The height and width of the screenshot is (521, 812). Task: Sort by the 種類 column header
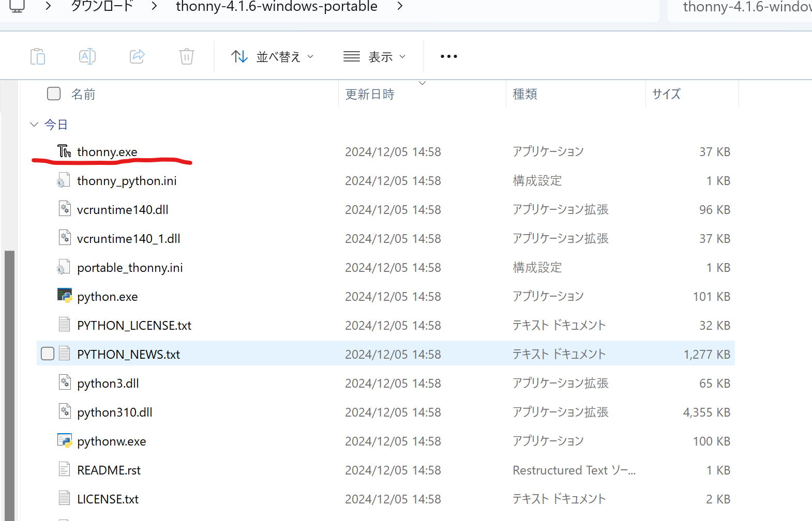pyautogui.click(x=525, y=94)
